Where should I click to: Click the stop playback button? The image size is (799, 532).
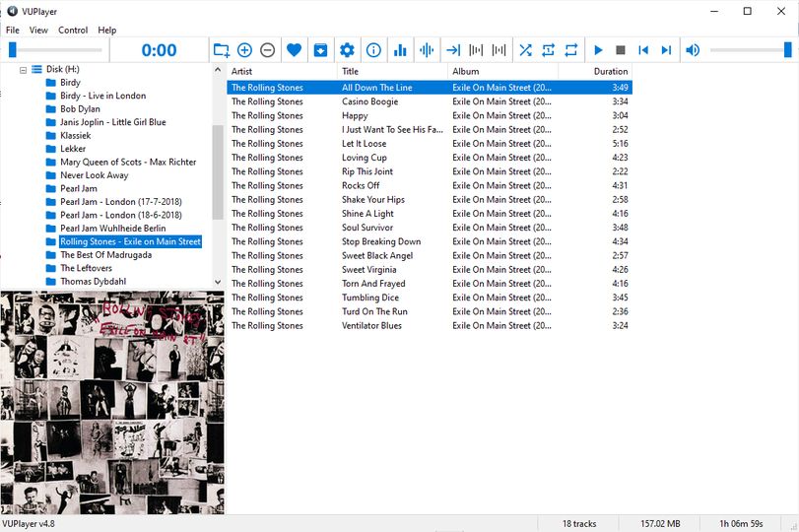[621, 50]
